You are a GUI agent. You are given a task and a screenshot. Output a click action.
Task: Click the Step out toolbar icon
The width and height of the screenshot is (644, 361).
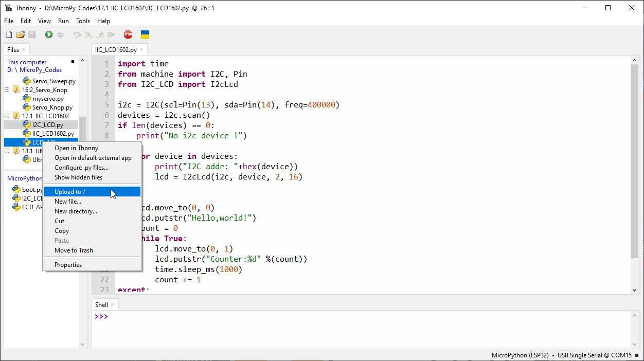click(x=100, y=34)
